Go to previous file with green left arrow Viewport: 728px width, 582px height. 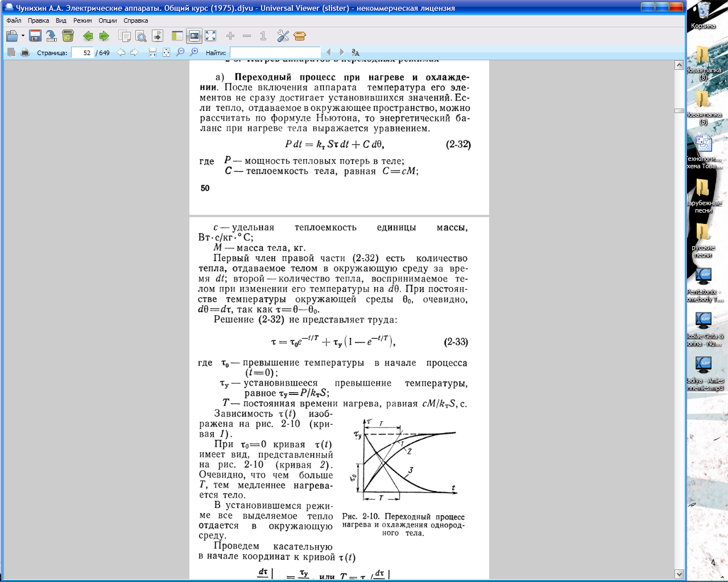88,36
